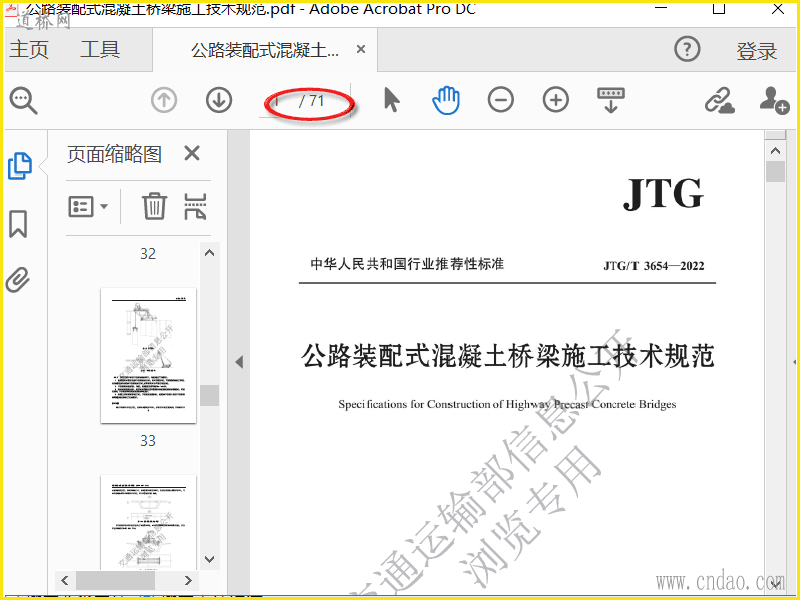Go to next page with down arrow
The height and width of the screenshot is (600, 800).
pyautogui.click(x=219, y=100)
